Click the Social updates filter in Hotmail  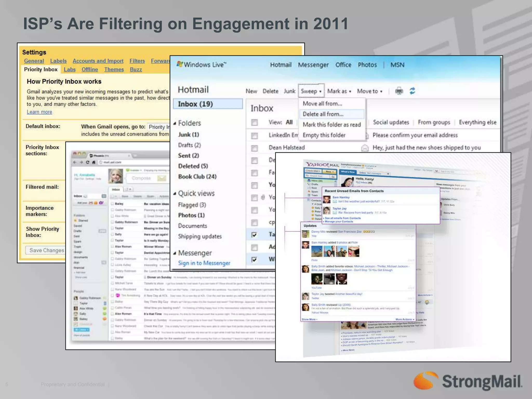[391, 122]
